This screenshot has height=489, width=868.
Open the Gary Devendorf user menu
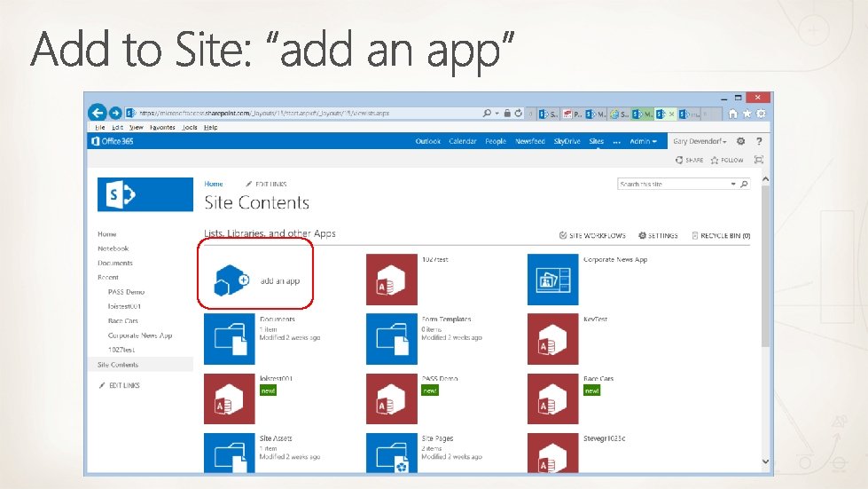(x=700, y=141)
